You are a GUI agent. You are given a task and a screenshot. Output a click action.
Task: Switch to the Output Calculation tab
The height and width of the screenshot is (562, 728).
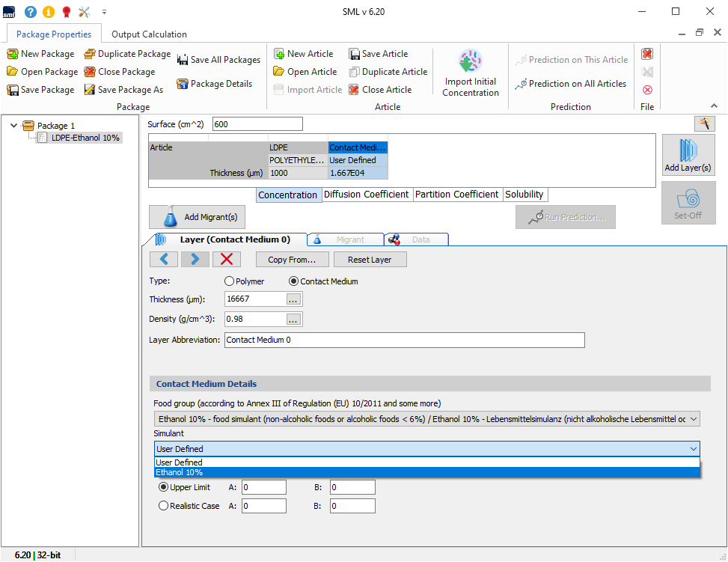pyautogui.click(x=149, y=34)
